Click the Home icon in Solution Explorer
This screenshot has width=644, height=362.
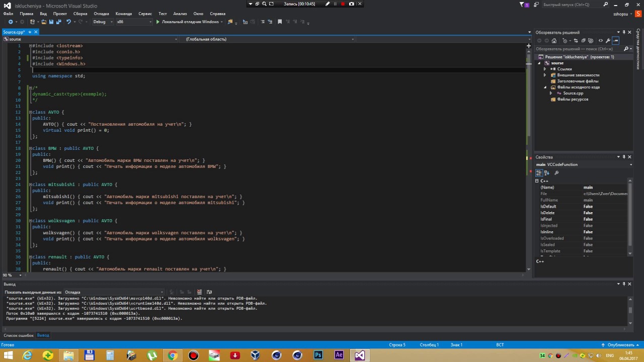[554, 41]
